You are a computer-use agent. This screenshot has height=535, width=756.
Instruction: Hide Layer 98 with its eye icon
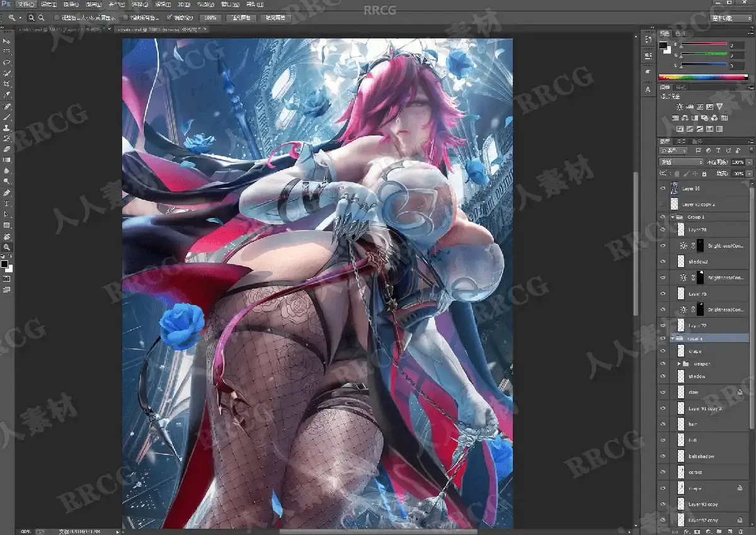(663, 188)
